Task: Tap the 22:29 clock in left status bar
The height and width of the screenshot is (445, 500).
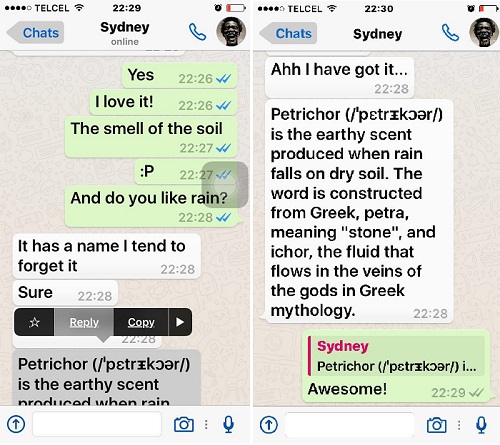Action: (127, 8)
